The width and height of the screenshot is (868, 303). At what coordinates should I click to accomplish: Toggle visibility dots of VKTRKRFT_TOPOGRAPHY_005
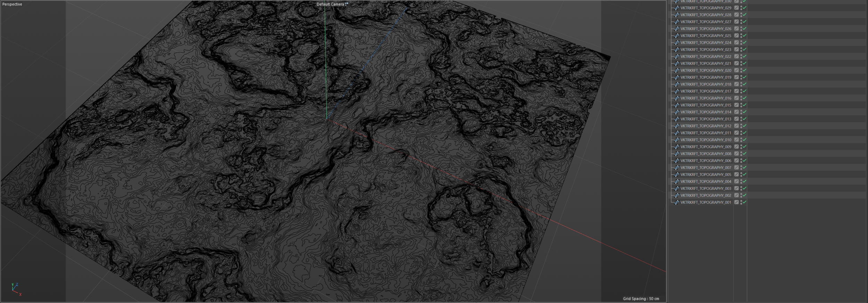pos(741,175)
